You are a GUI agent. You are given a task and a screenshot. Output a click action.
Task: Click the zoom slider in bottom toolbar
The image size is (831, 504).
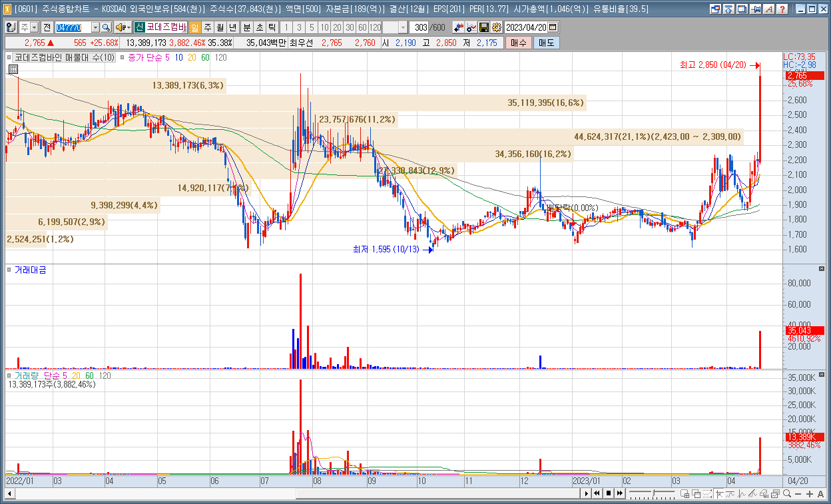(653, 493)
